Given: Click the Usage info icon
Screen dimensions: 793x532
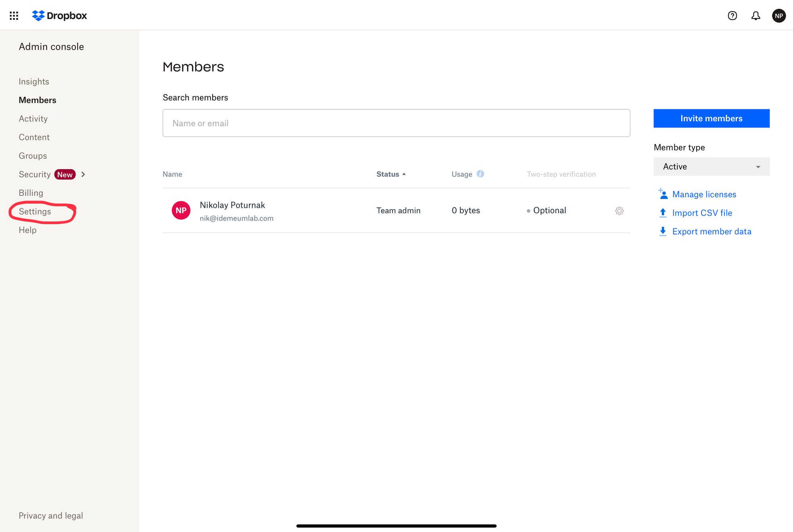Looking at the screenshot, I should [x=480, y=174].
